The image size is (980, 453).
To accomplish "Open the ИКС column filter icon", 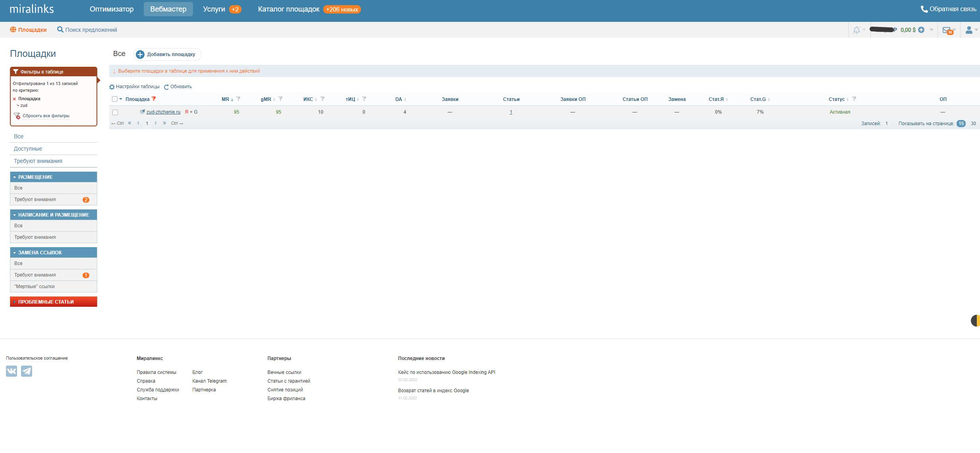I will coord(322,99).
